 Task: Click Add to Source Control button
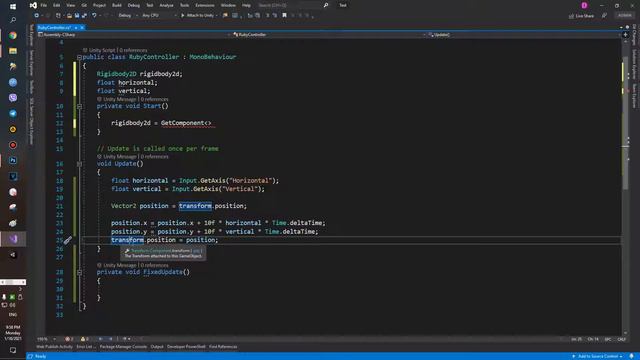[x=598, y=356]
